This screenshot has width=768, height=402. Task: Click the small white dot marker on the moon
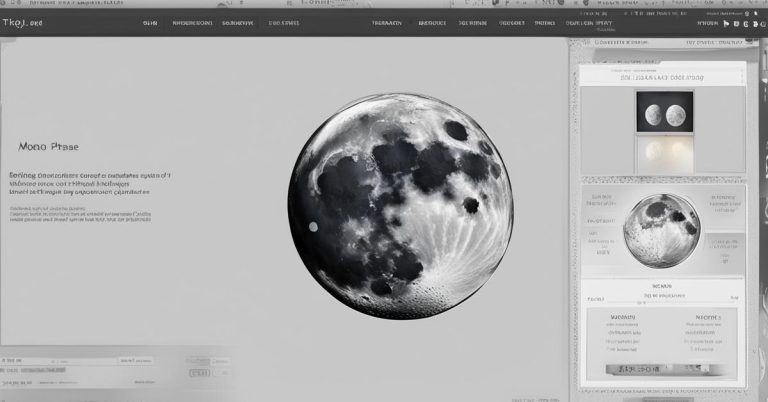coord(313,227)
